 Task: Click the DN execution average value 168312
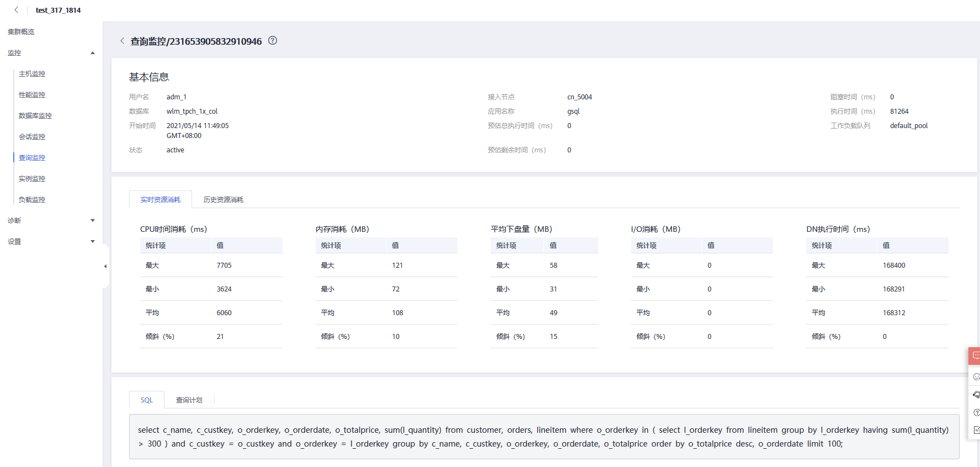click(894, 313)
